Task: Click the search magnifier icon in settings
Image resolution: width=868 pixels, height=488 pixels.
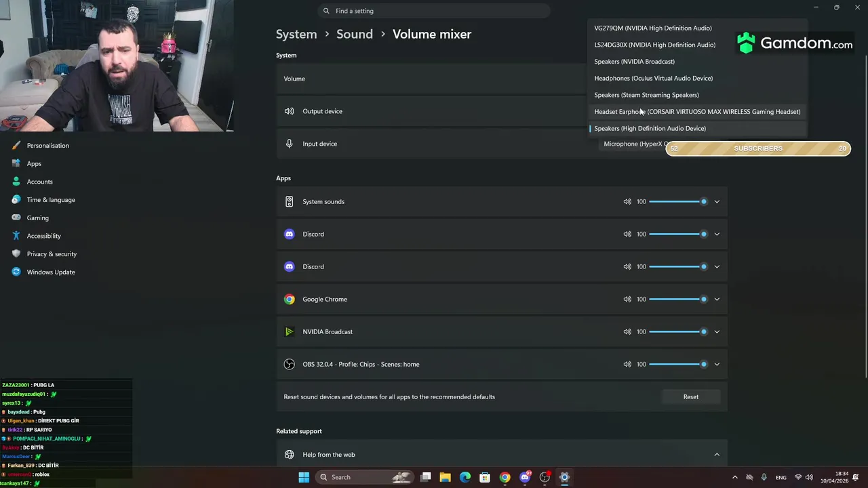Action: coord(326,11)
